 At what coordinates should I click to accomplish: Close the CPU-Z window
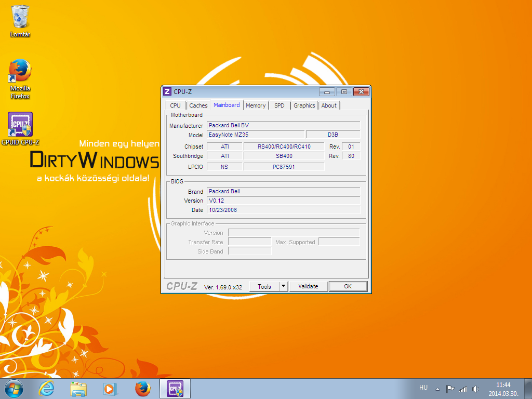pos(362,91)
